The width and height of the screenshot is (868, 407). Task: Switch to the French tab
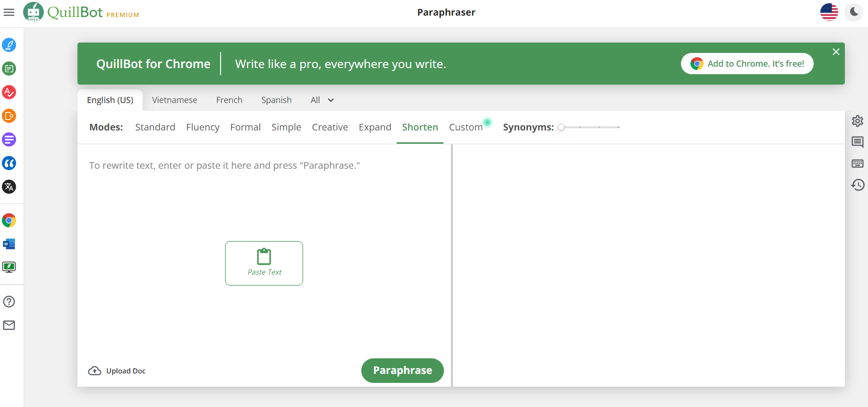230,100
